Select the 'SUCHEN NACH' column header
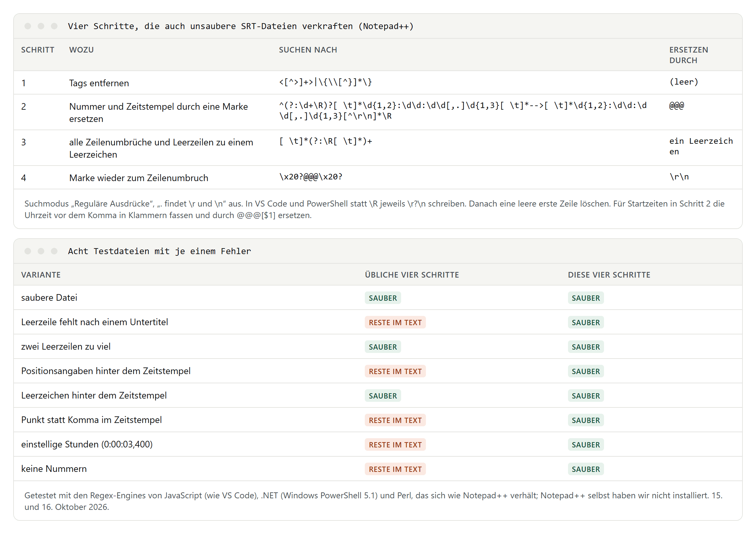 (308, 50)
